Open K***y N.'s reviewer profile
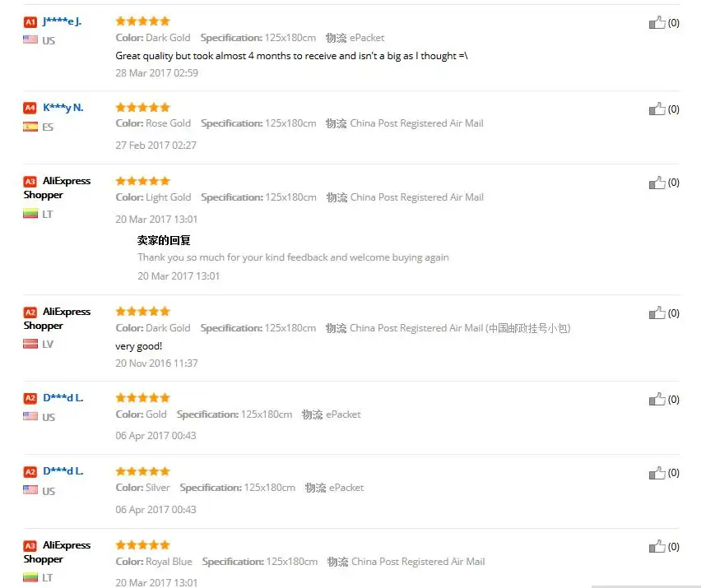Screen dimensions: 701x588 tap(63, 107)
